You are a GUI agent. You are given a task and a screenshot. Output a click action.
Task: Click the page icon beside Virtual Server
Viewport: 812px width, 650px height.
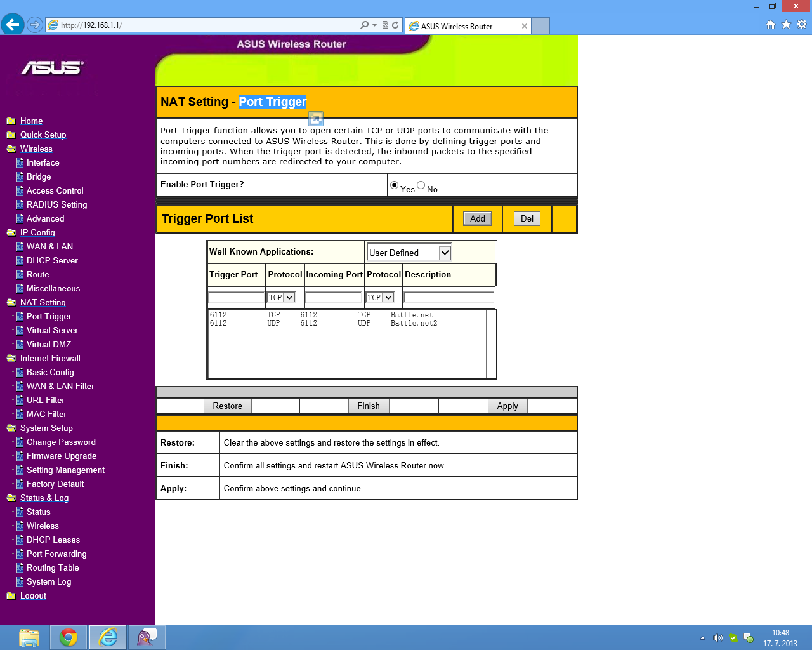(x=20, y=331)
